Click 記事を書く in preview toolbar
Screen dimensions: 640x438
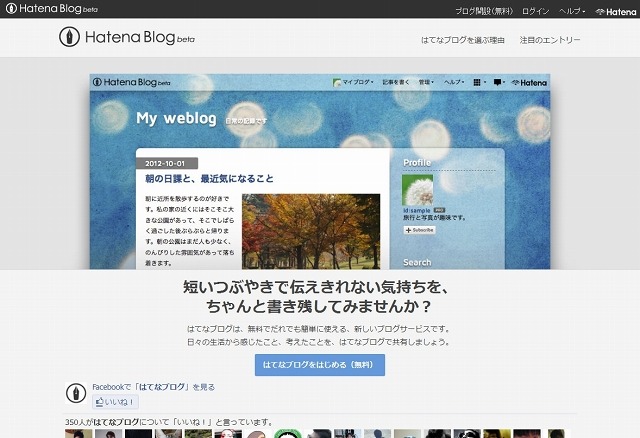(396, 82)
